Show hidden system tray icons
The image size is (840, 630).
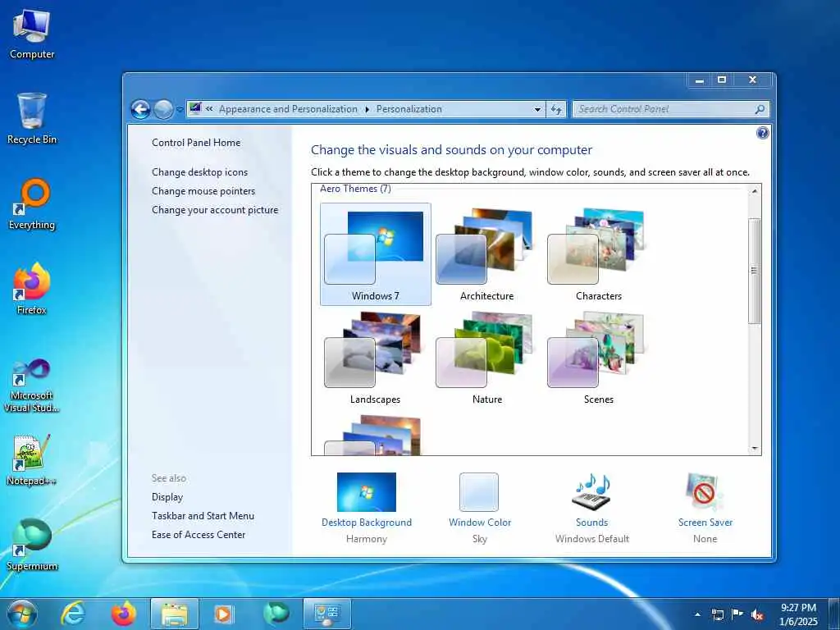click(697, 614)
